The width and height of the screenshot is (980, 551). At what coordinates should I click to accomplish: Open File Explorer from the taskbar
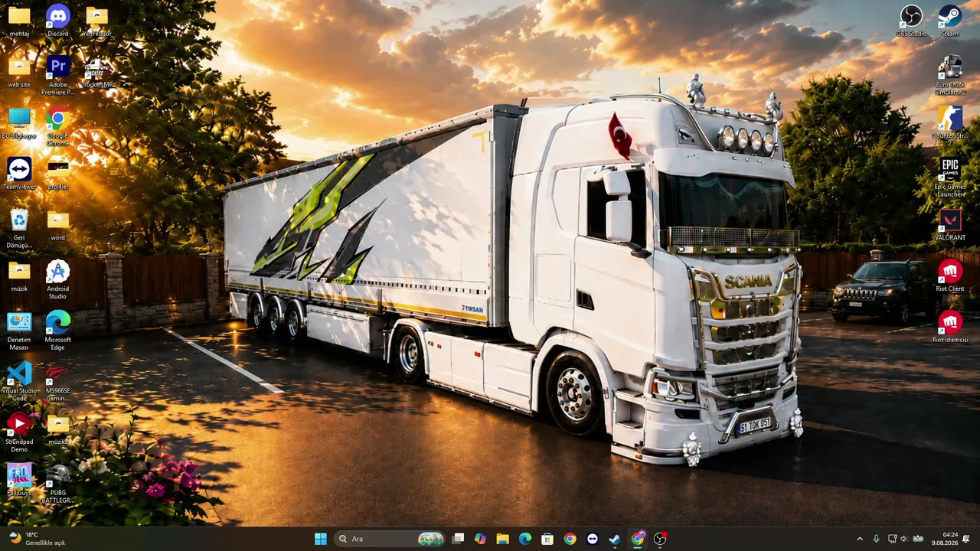pyautogui.click(x=502, y=539)
